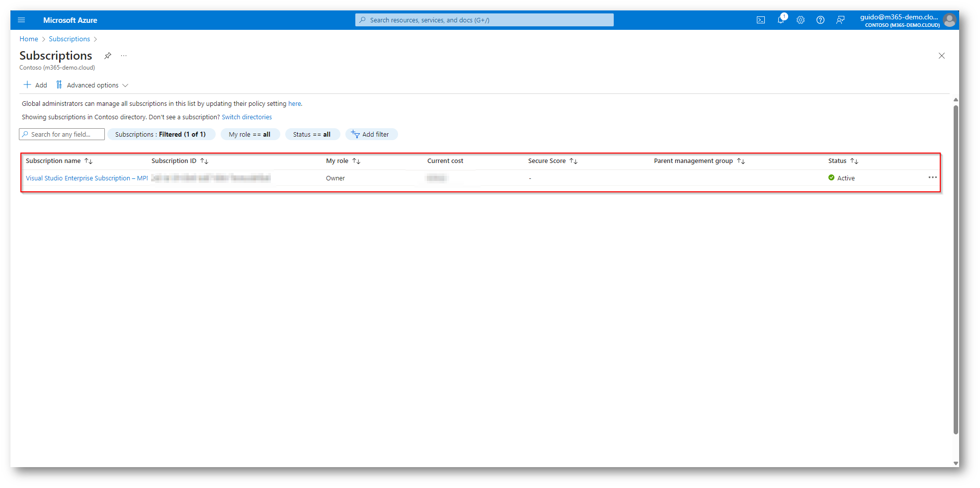Click the scrollbar down arrow
Screen dimensions: 980x488
coord(956,463)
